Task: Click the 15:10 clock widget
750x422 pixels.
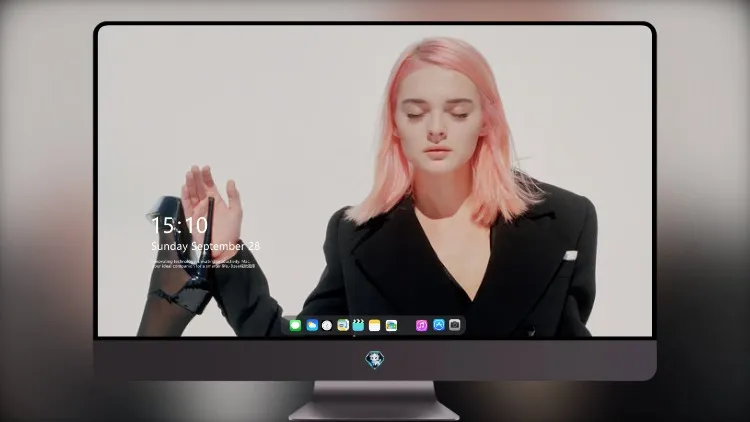Action: point(179,225)
